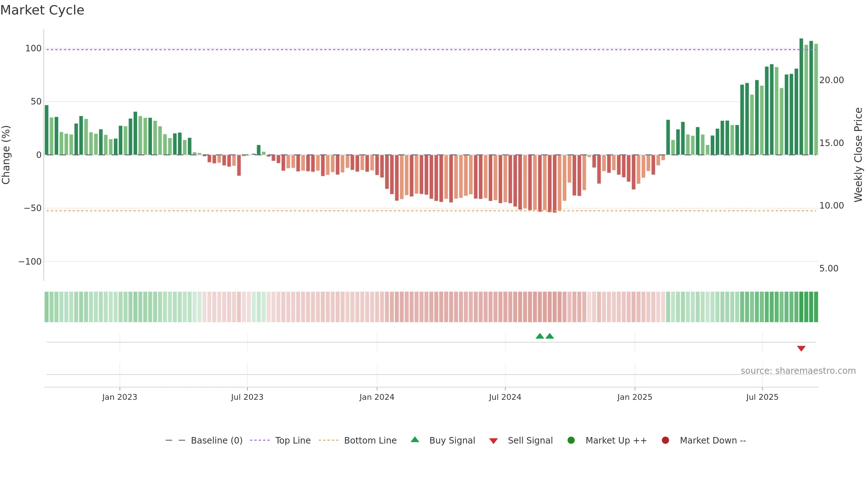Screen dimensions: 868x488
Task: Click the 15.00 tick on price axis
Action: 831,143
